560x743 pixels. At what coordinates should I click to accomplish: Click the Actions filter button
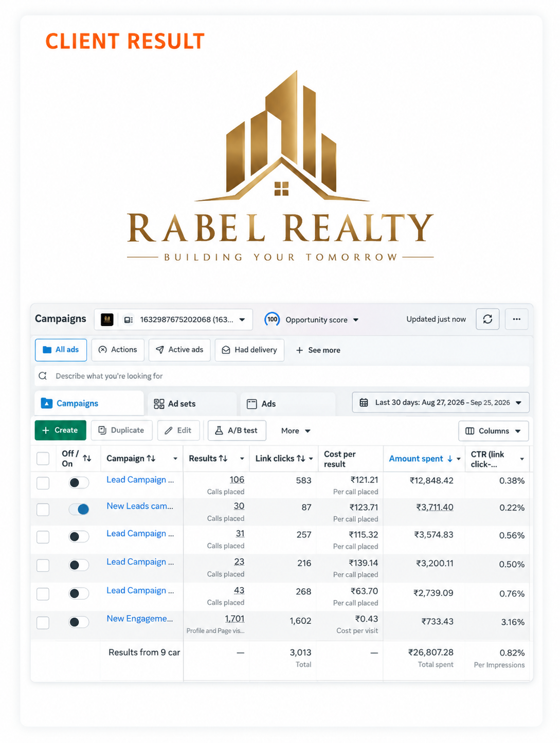(x=118, y=350)
